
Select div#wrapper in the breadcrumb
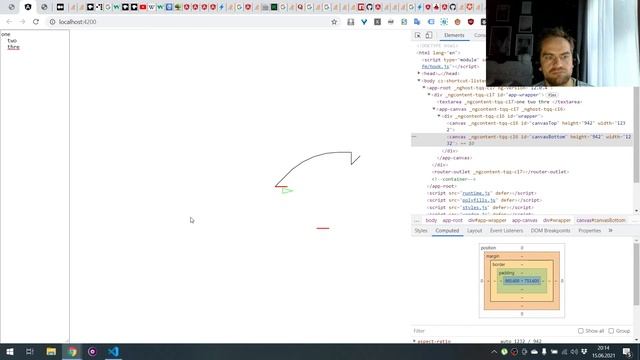click(557, 220)
